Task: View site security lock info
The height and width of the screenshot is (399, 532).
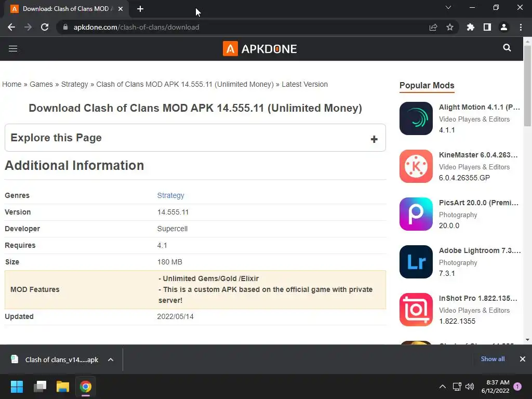Action: tap(65, 27)
